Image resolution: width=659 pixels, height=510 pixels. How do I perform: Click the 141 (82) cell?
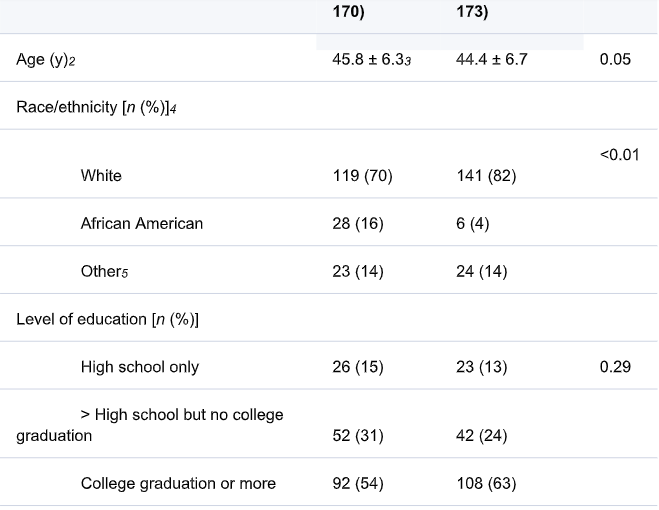tap(486, 176)
